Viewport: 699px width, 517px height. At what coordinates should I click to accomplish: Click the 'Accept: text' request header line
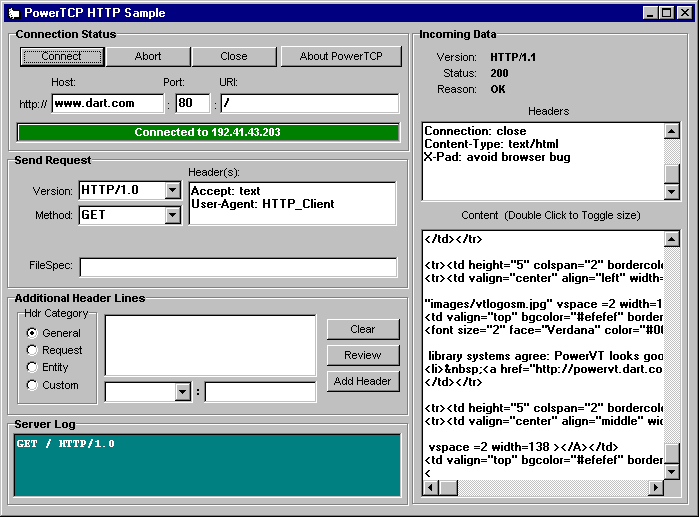226,191
